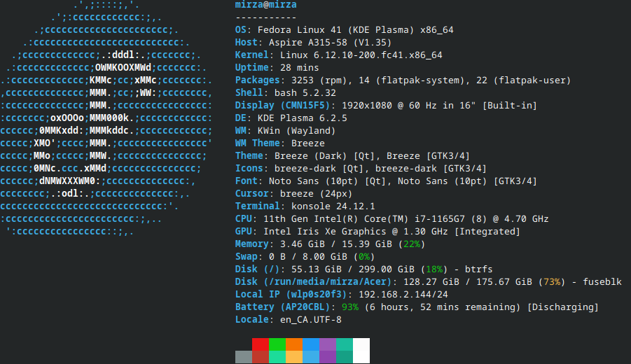Viewport: 631px width, 364px height.
Task: Select kernel version "Linux 6.12.10-200.fc41.x86_64"
Action: pyautogui.click(x=361, y=55)
